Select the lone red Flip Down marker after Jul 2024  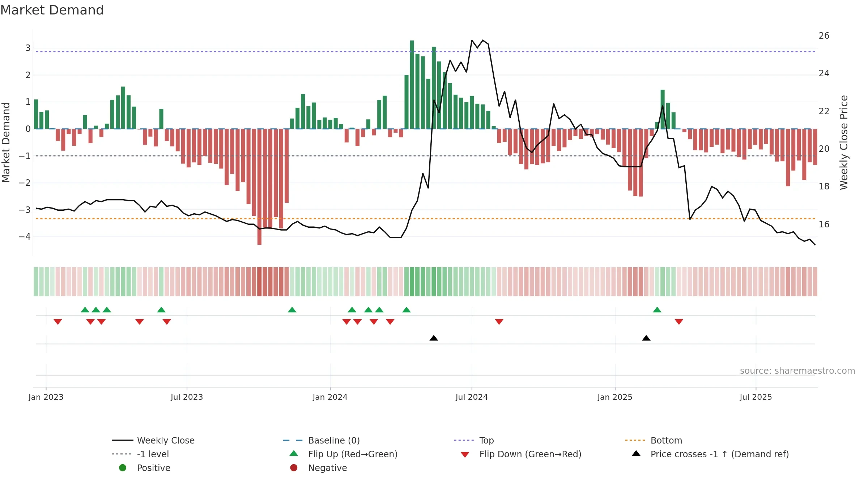(x=499, y=322)
